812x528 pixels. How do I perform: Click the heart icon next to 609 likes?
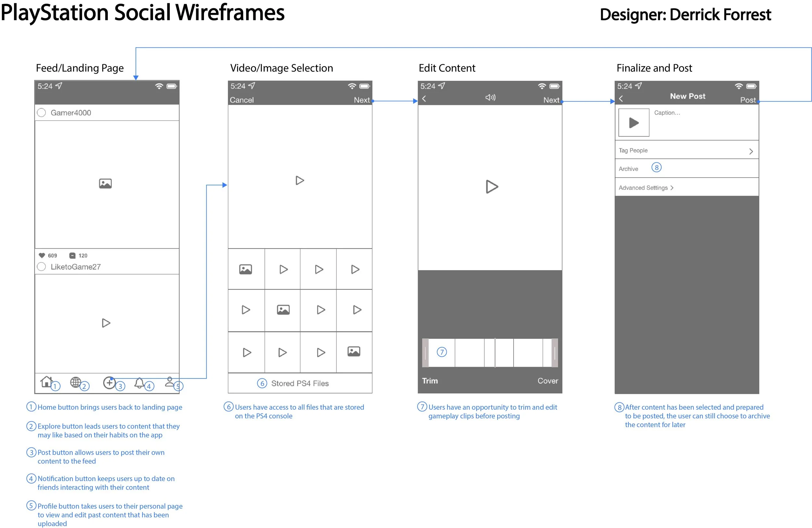(42, 255)
